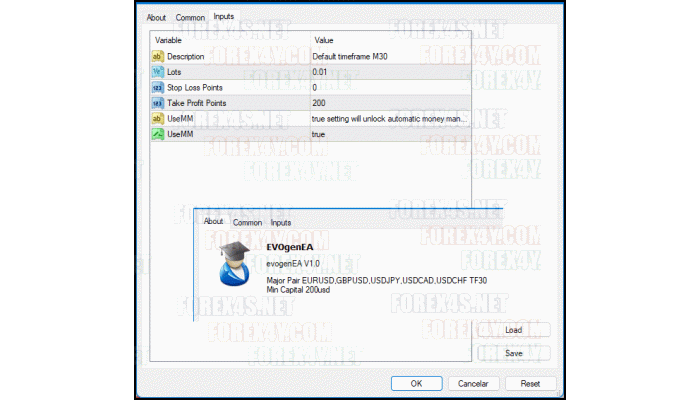Select the Lots value 0.01 cell
The image size is (700, 400).
[x=391, y=72]
